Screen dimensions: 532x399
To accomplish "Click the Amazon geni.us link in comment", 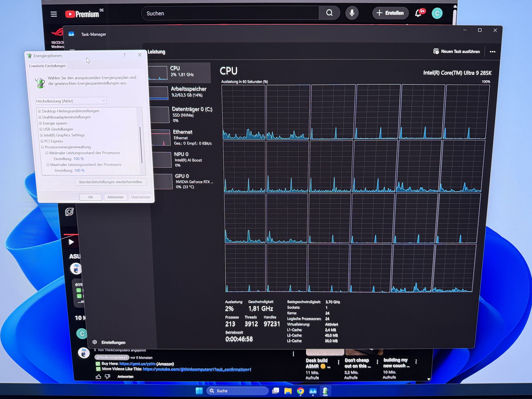I will [x=137, y=364].
